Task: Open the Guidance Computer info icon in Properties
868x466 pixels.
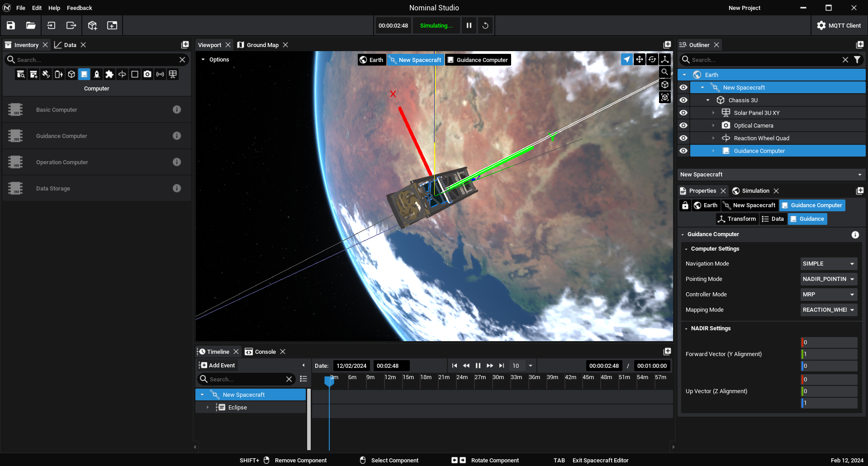Action: [855, 234]
